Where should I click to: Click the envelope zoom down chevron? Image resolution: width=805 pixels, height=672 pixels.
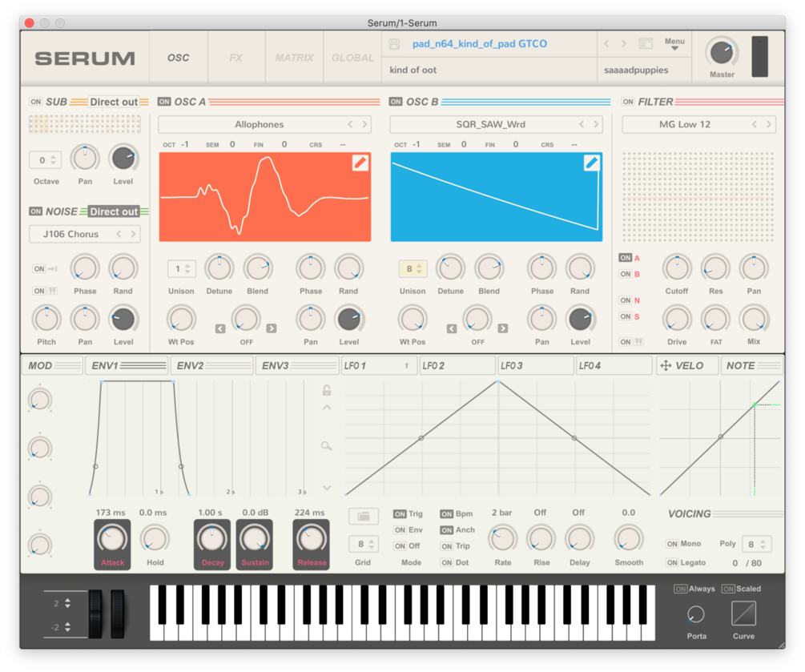327,488
